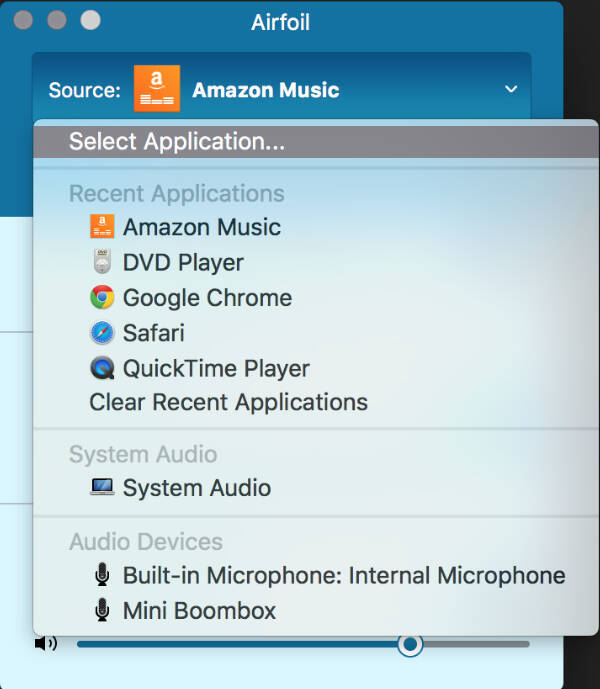Collapse the Source dropdown chevron
Viewport: 600px width, 689px height.
(x=511, y=90)
